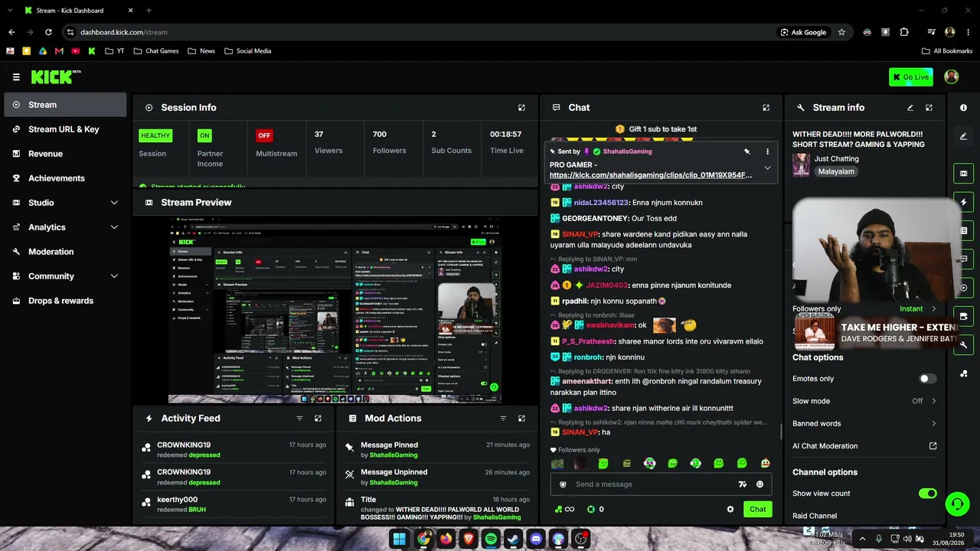Open the Banned words settings
The image size is (980, 551).
[864, 423]
